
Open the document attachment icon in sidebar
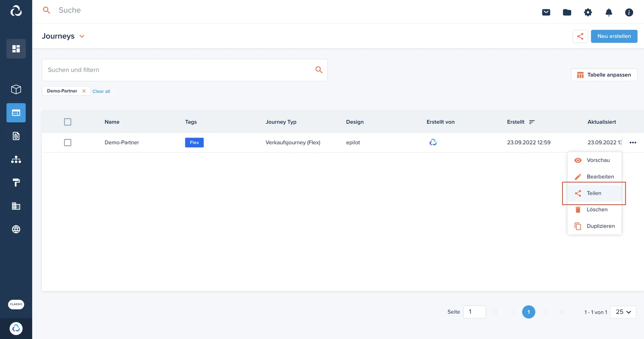pyautogui.click(x=16, y=136)
